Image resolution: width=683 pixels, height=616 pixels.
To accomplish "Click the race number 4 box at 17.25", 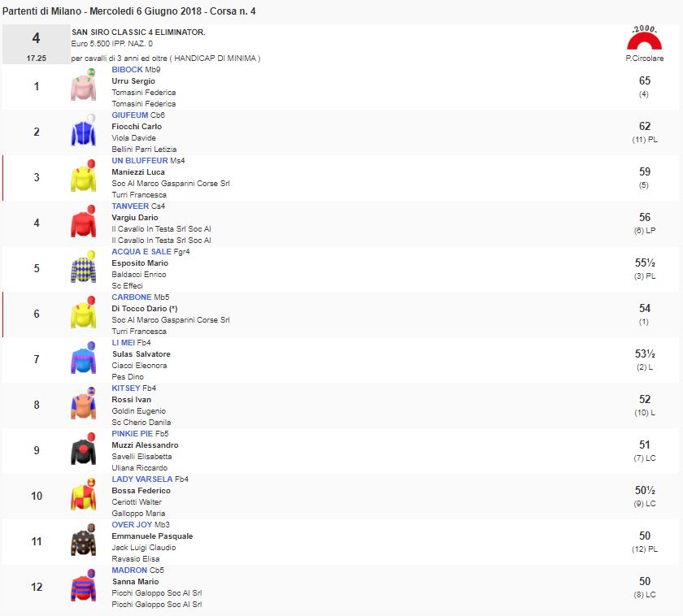I will [x=35, y=45].
